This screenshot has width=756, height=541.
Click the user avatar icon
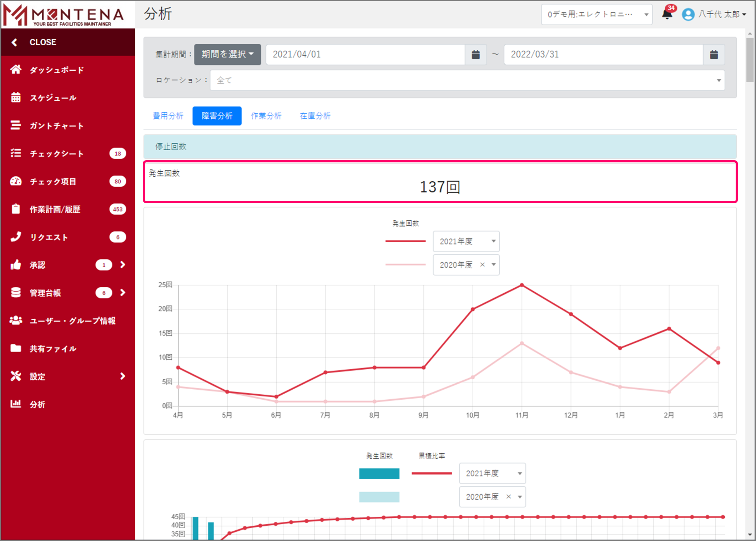point(688,14)
